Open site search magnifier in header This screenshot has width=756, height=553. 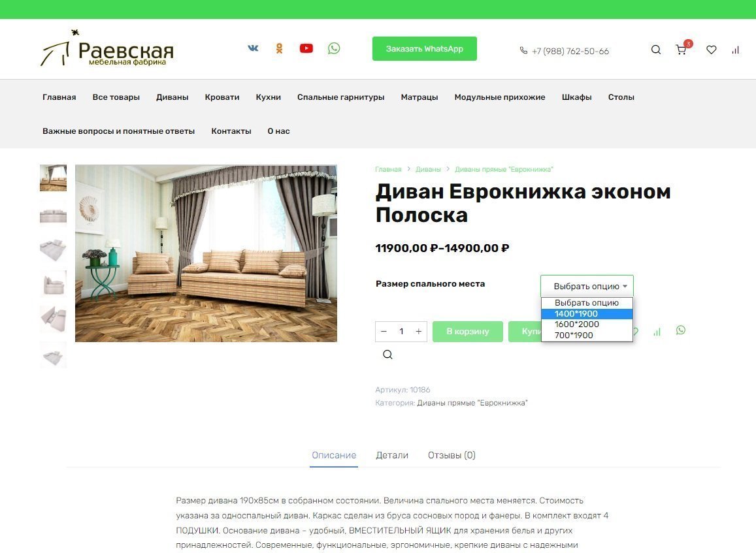(656, 50)
